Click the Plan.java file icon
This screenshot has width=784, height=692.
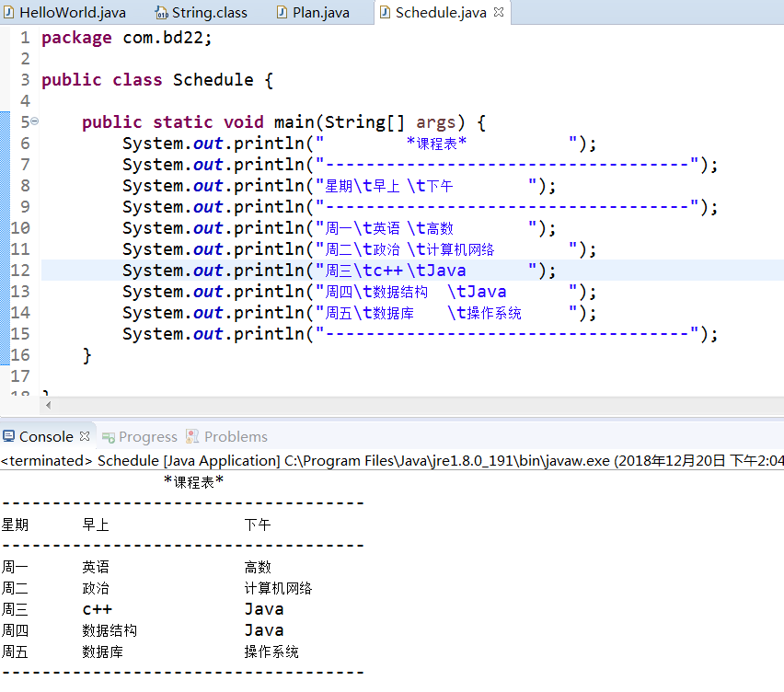coord(282,13)
